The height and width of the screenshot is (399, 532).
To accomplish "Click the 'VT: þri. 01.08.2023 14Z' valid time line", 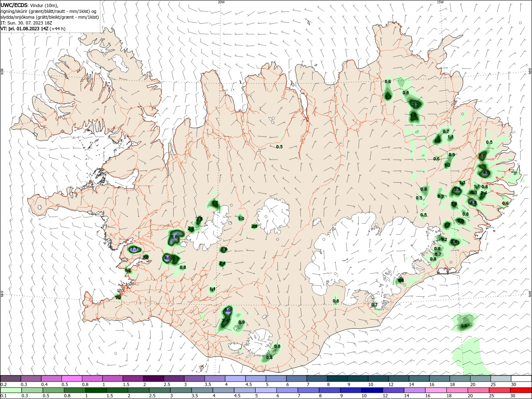I will click(33, 29).
